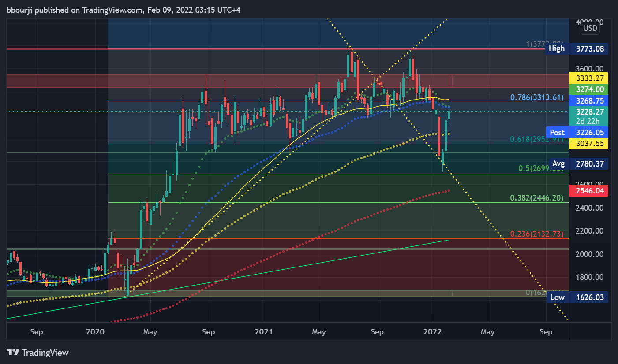Click the yellow 3037.55 price label
618x364 pixels.
click(x=589, y=143)
